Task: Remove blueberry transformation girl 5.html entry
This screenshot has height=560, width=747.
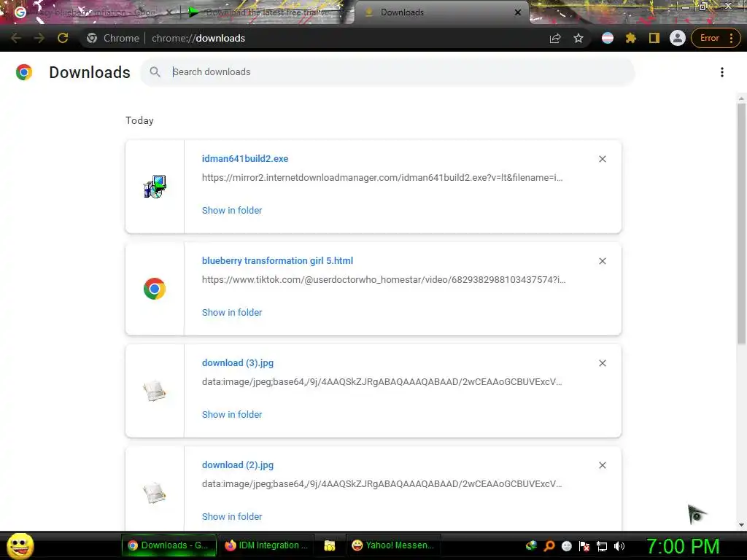Action: point(602,261)
